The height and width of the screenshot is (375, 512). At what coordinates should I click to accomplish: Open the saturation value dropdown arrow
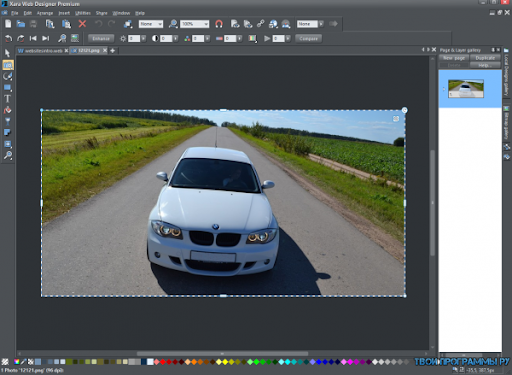coord(207,39)
